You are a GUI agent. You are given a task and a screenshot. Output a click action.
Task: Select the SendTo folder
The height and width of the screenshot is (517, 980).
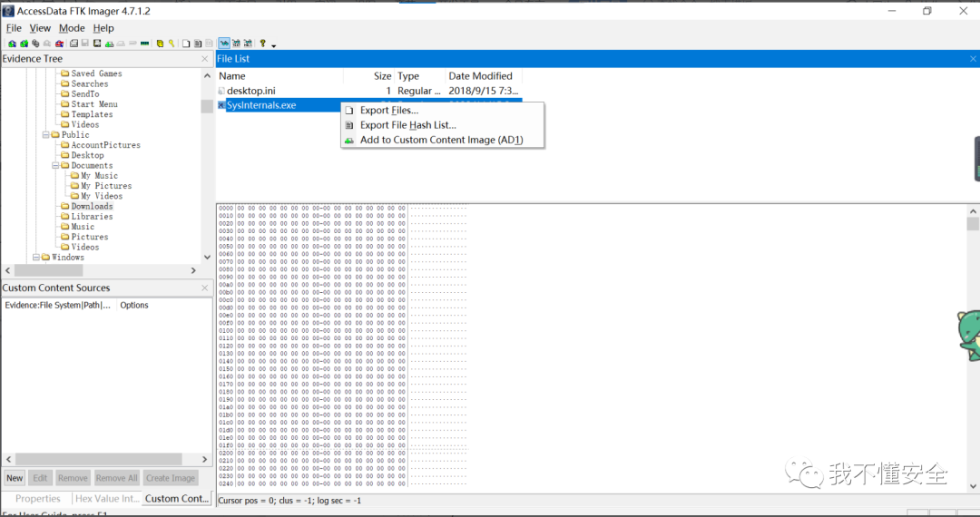(85, 93)
